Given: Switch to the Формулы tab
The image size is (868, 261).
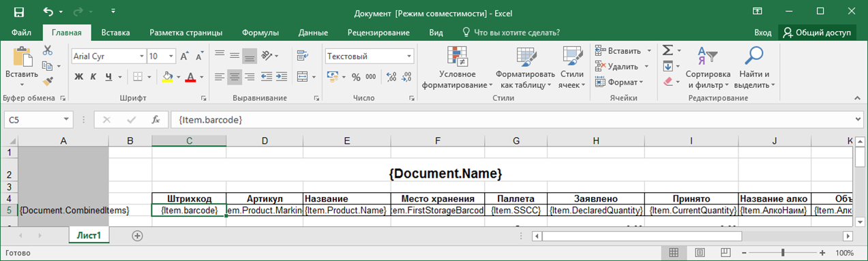Looking at the screenshot, I should [x=260, y=32].
